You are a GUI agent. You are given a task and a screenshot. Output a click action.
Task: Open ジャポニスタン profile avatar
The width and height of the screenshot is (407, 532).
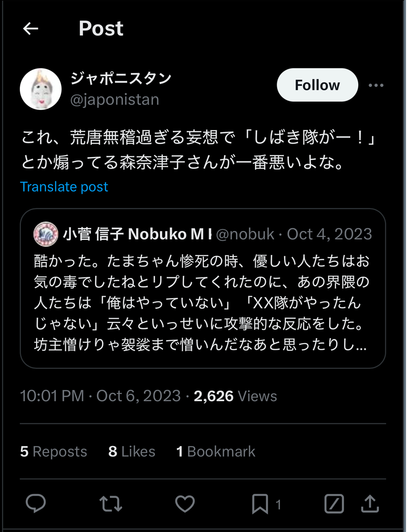click(x=41, y=89)
